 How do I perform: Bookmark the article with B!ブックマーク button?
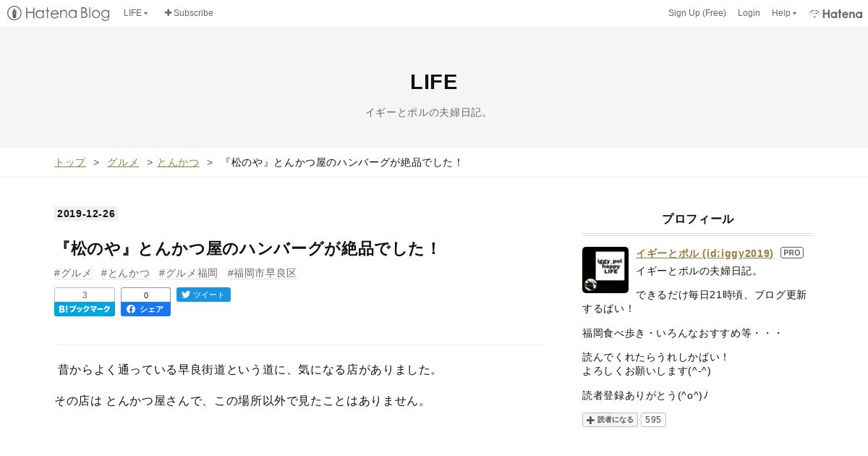coord(85,309)
